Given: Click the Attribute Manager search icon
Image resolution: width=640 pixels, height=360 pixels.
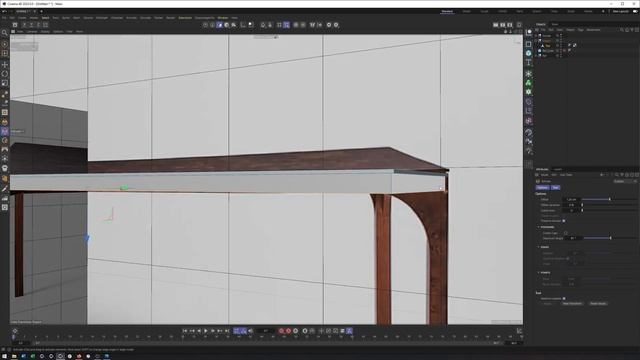Looking at the screenshot, I should pos(616,175).
